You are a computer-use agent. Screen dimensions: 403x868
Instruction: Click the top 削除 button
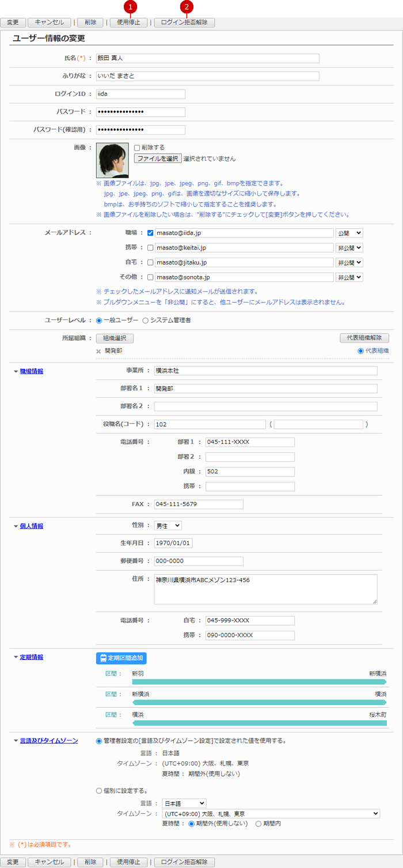point(90,22)
